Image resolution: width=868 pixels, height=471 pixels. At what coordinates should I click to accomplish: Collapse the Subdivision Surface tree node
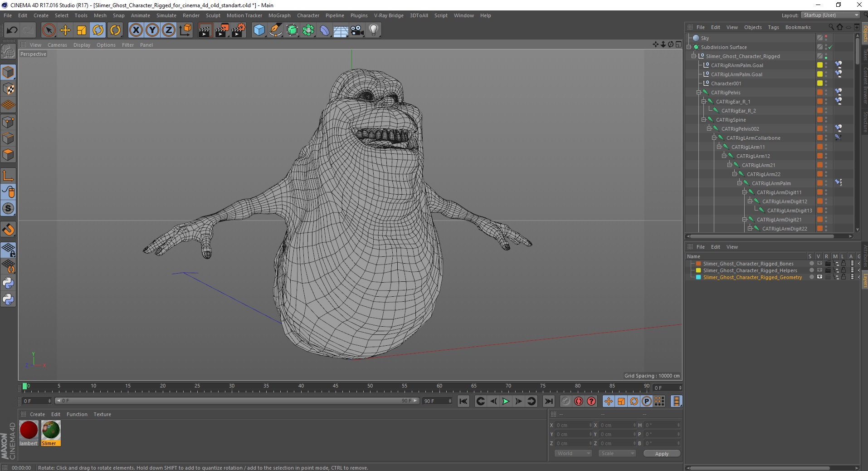[689, 47]
